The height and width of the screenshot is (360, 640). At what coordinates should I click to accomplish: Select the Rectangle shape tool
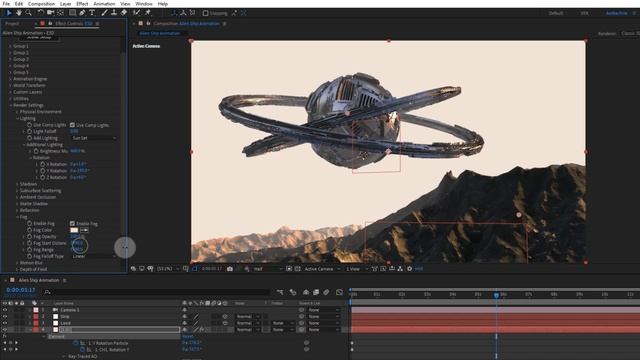point(72,13)
